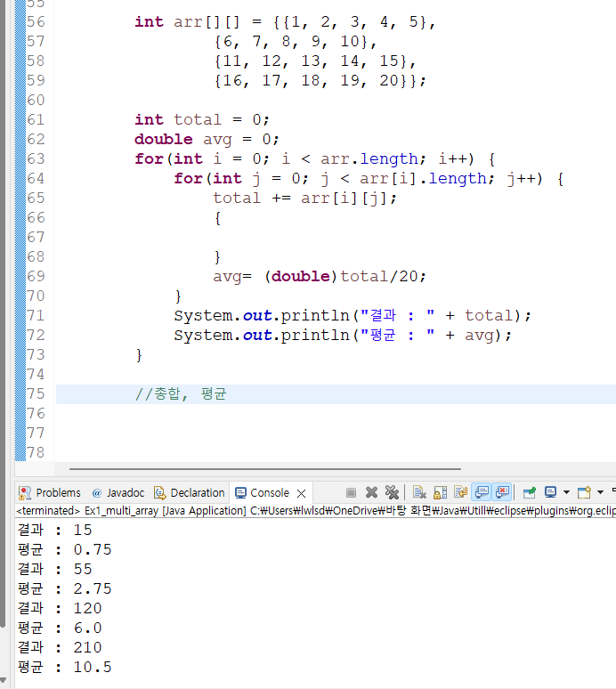Click the Terminate stop button in Console toolbar
The width and height of the screenshot is (616, 689).
(351, 492)
